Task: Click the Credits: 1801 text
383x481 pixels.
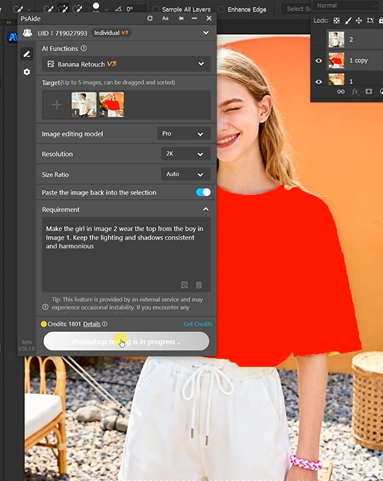Action: [64, 324]
